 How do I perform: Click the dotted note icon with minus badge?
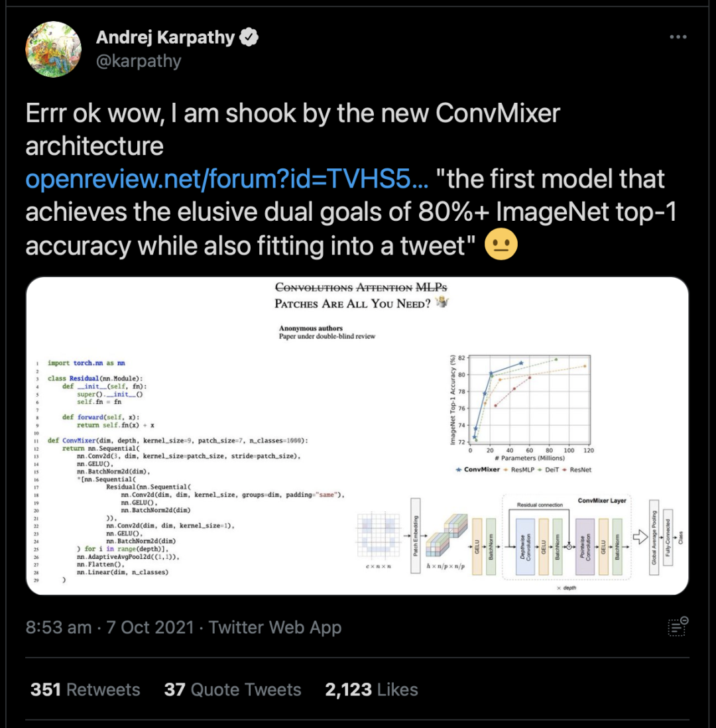point(678,627)
